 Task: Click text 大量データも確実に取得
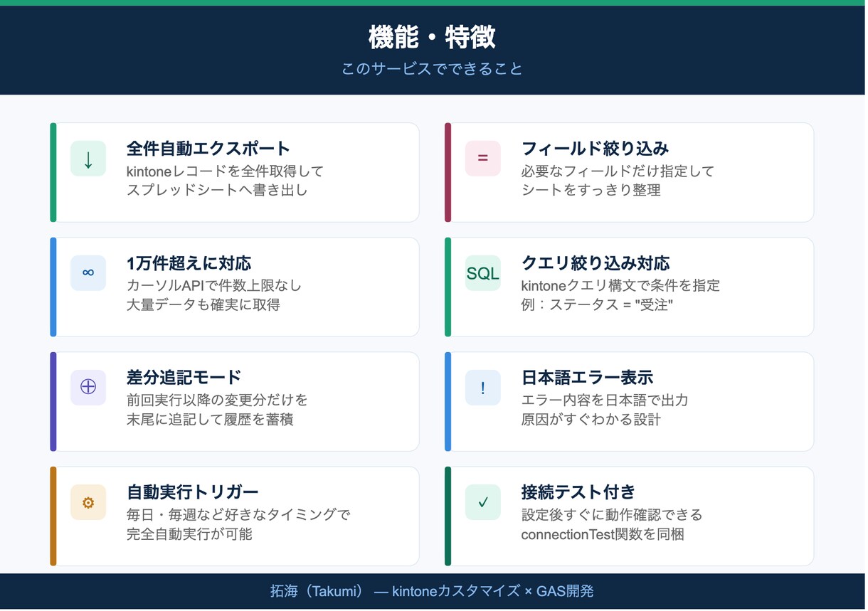tap(203, 304)
